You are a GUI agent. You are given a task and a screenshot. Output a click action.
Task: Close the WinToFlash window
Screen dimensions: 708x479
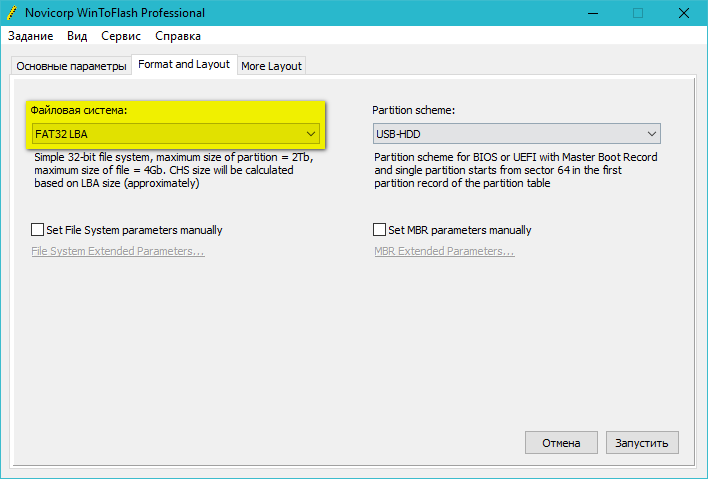[684, 13]
